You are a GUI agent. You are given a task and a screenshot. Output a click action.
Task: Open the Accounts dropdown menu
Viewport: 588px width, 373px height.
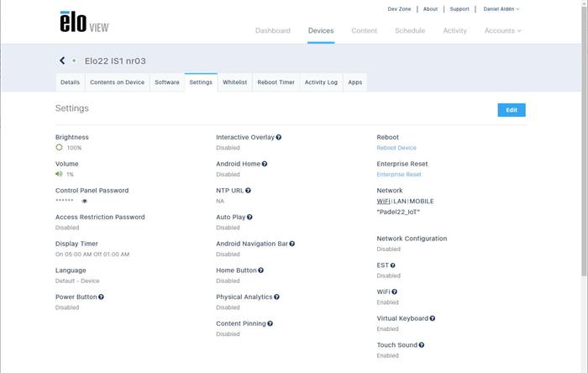point(502,31)
